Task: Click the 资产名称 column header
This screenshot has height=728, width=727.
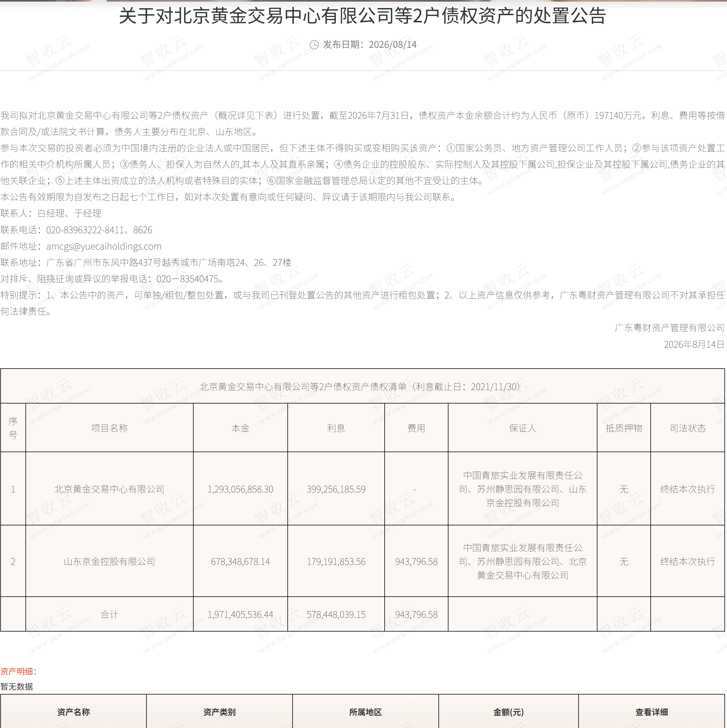Action: coord(74,712)
